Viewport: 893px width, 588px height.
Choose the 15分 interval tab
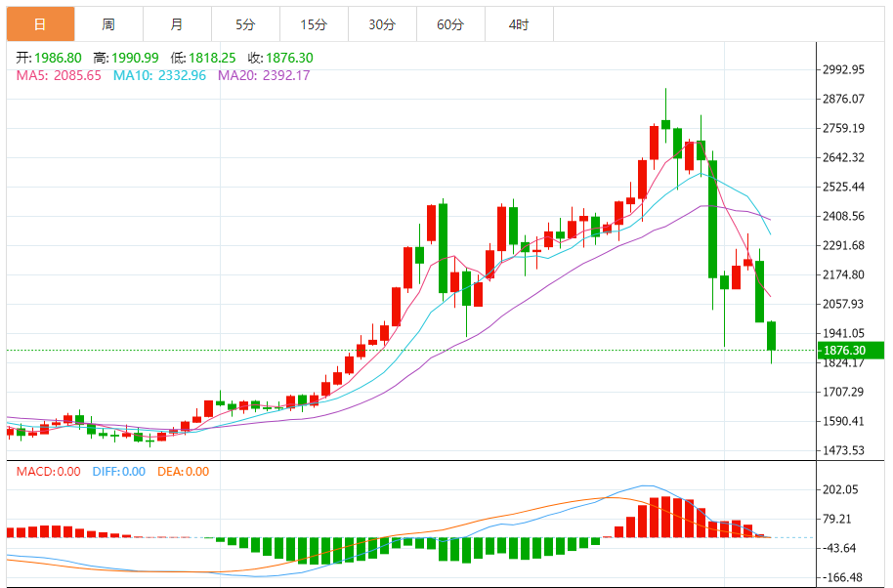pos(313,24)
